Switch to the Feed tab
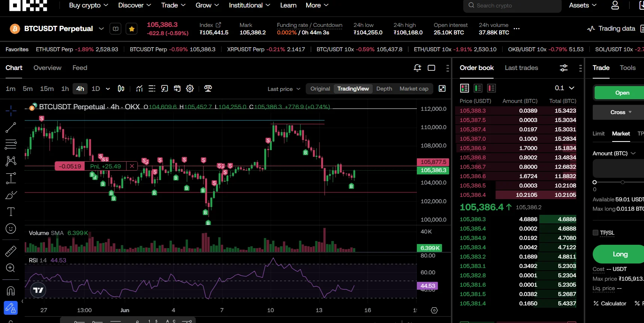 point(80,68)
